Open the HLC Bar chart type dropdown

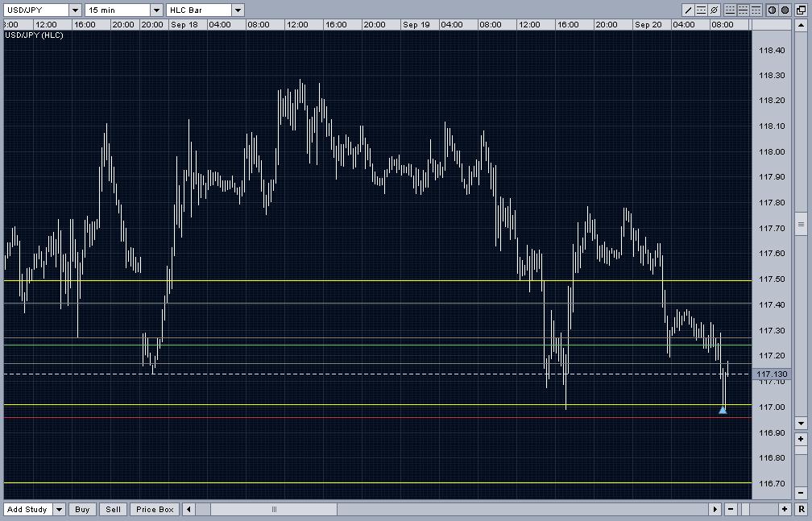pos(238,10)
